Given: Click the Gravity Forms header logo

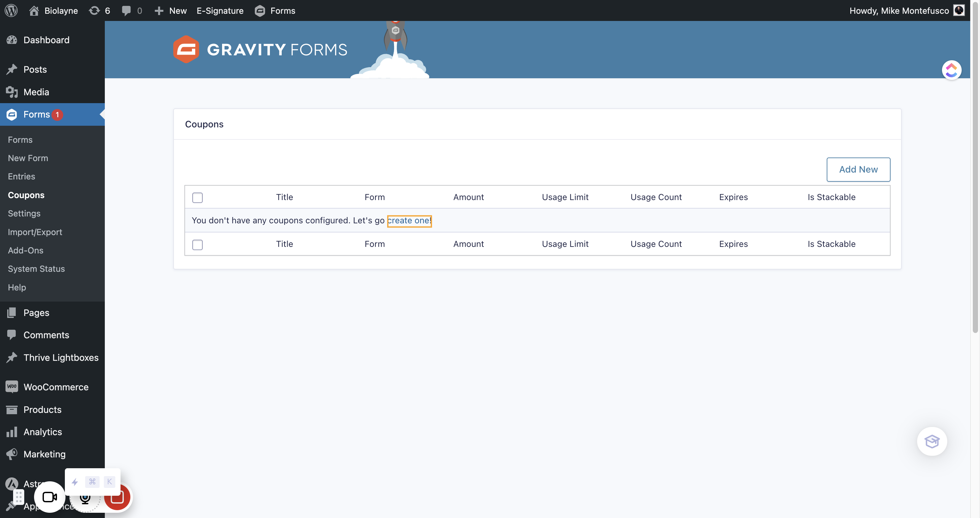Looking at the screenshot, I should pyautogui.click(x=260, y=49).
